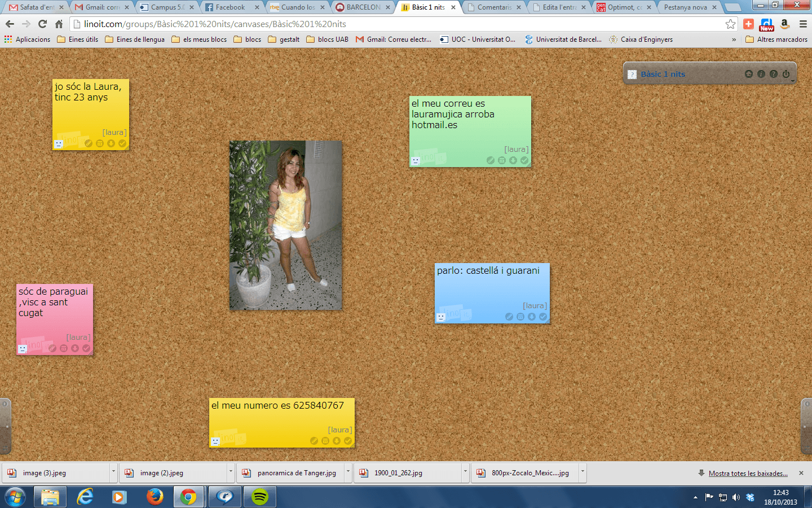
Task: Open canvas info icon in Bàsic 1 nits panel
Action: 761,74
